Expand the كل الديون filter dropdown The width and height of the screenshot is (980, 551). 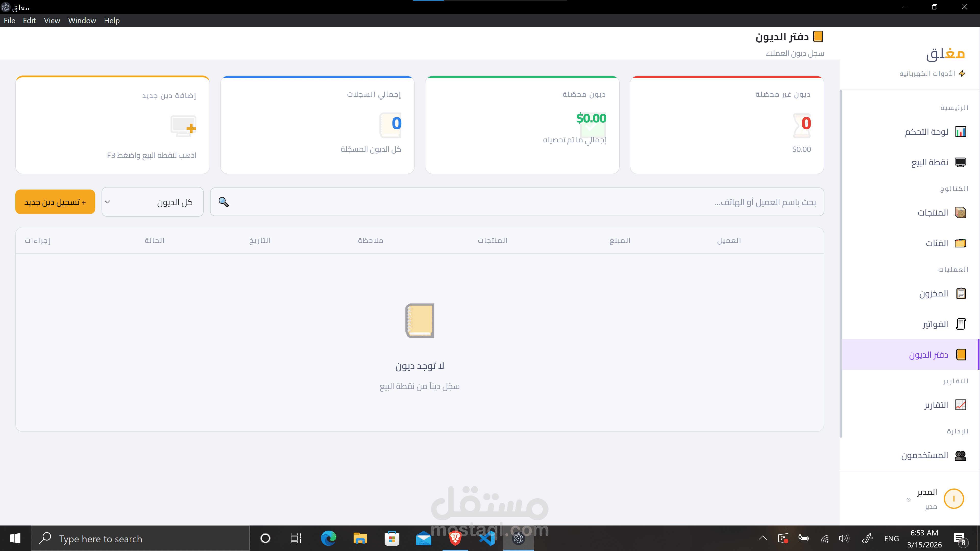[x=153, y=202]
